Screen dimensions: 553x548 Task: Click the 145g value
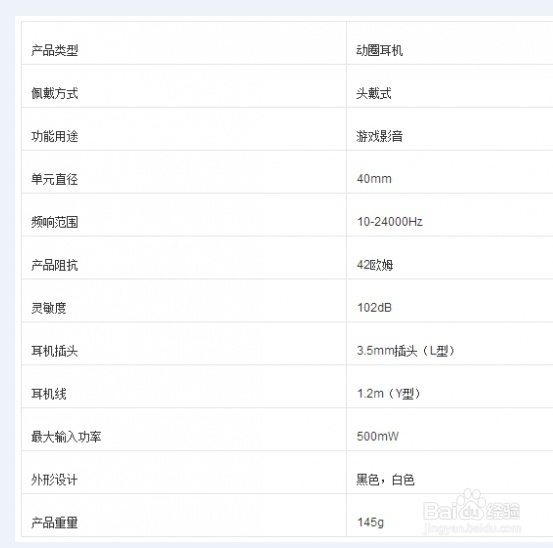tap(370, 523)
